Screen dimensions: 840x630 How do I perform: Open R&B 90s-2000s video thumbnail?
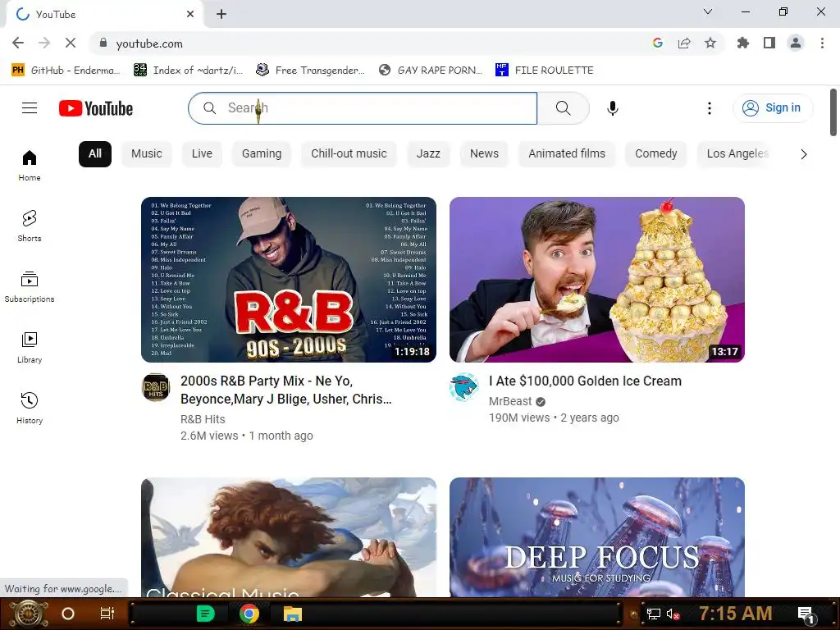point(289,280)
